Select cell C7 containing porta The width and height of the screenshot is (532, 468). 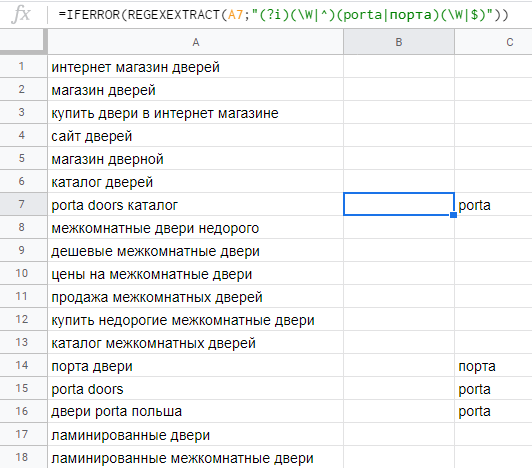(x=493, y=204)
